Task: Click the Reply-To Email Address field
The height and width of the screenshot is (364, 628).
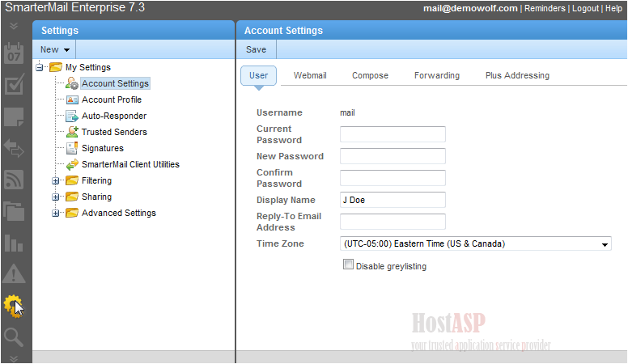Action: pyautogui.click(x=392, y=222)
